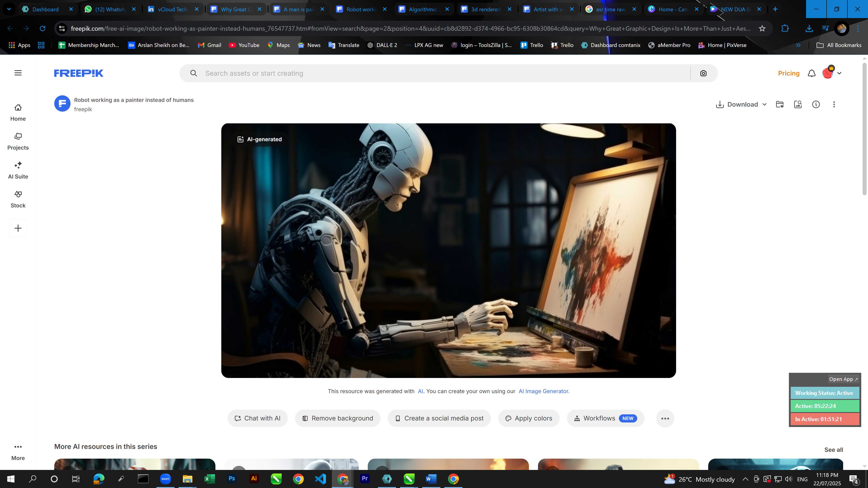Click See all link
The image size is (868, 488).
click(833, 450)
